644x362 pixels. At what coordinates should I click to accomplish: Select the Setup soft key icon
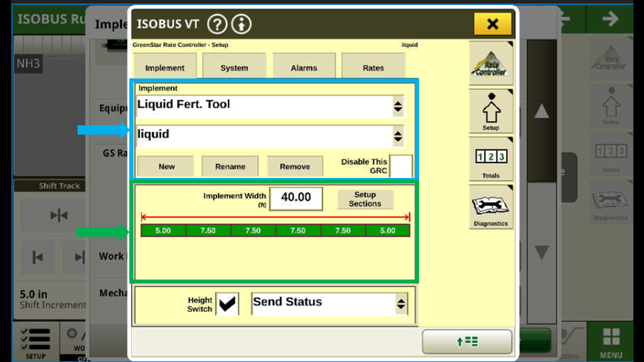point(491,111)
